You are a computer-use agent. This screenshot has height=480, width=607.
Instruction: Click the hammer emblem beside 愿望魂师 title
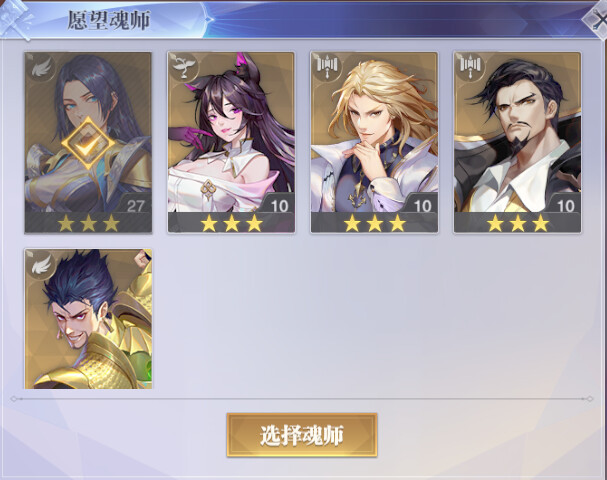15,19
